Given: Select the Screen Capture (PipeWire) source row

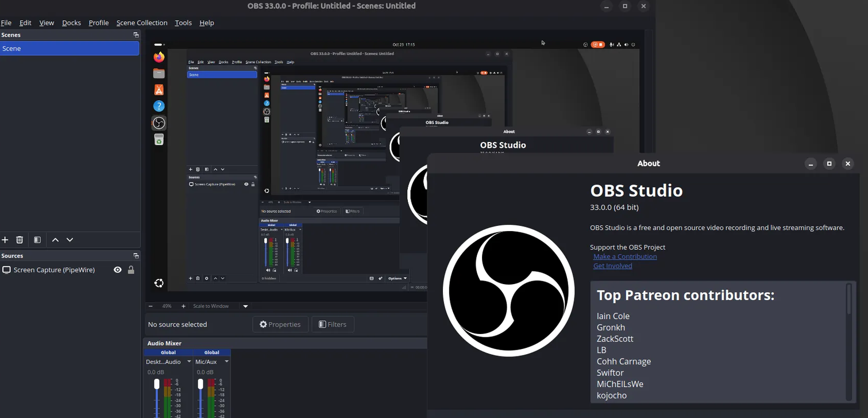Looking at the screenshot, I should 70,270.
